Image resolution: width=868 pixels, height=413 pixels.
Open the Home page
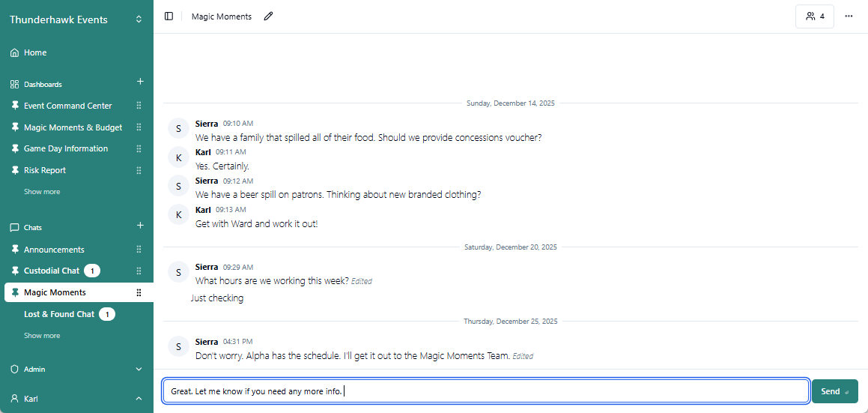pos(35,52)
